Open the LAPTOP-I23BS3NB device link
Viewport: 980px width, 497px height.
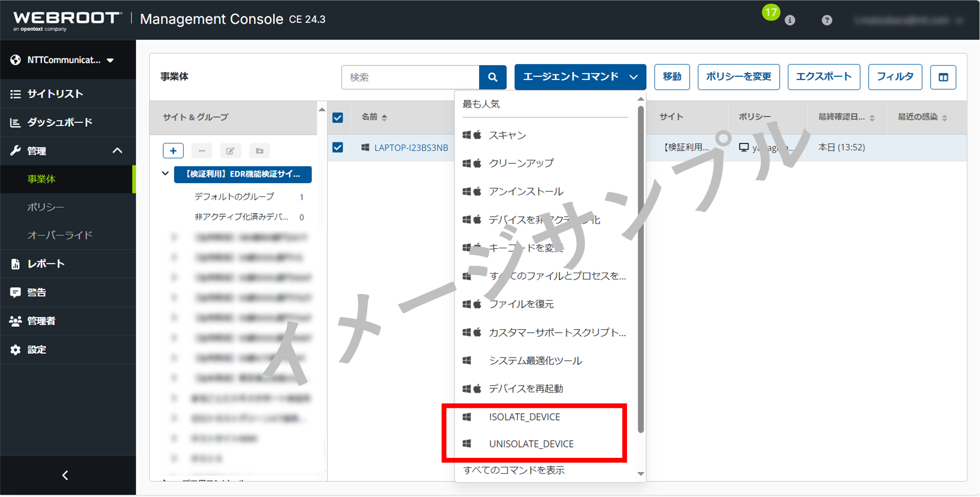pos(411,148)
